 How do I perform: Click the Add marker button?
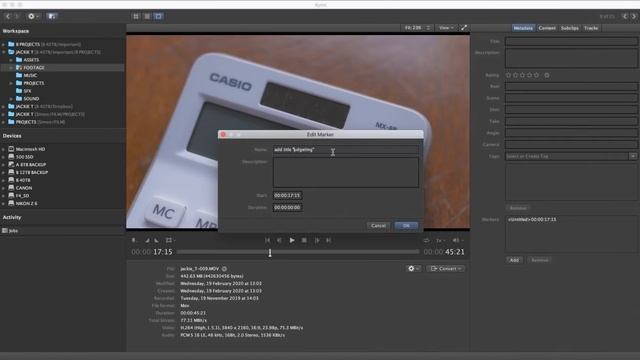tap(514, 260)
